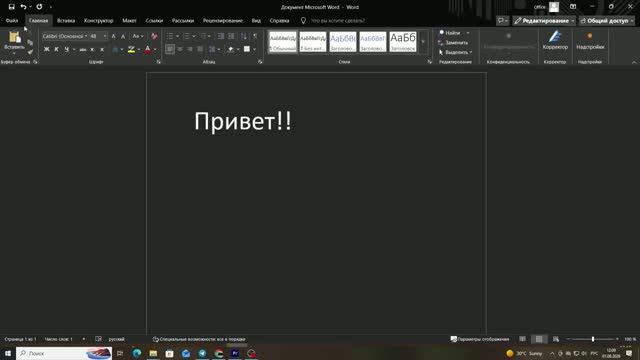This screenshot has height=360, width=640.
Task: Switch to the Insert (Вставка) tab
Action: [x=66, y=20]
